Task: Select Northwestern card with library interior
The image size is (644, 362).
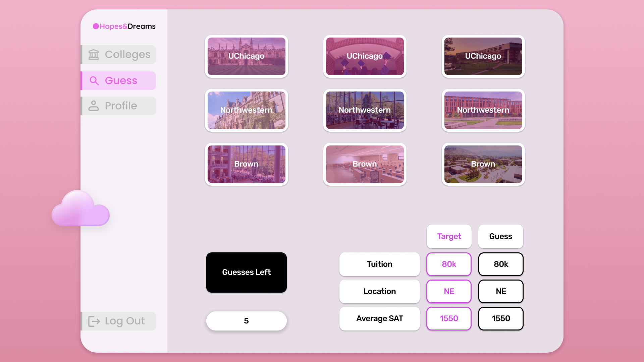Action: point(365,110)
